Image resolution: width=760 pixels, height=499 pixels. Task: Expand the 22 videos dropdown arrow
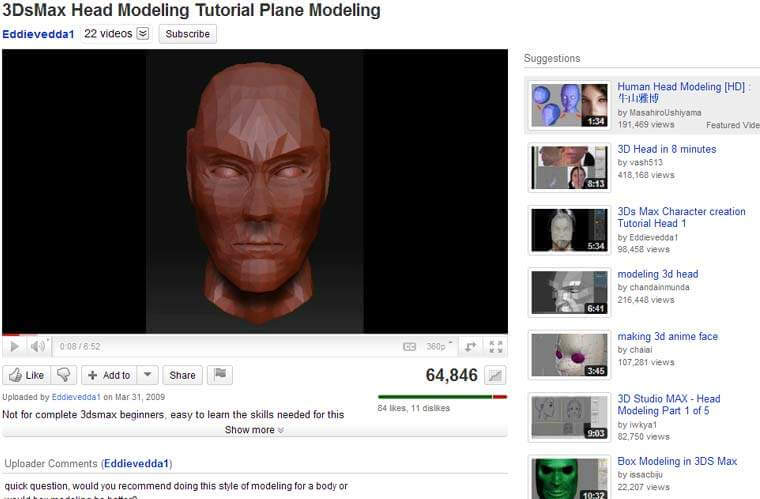[x=142, y=34]
